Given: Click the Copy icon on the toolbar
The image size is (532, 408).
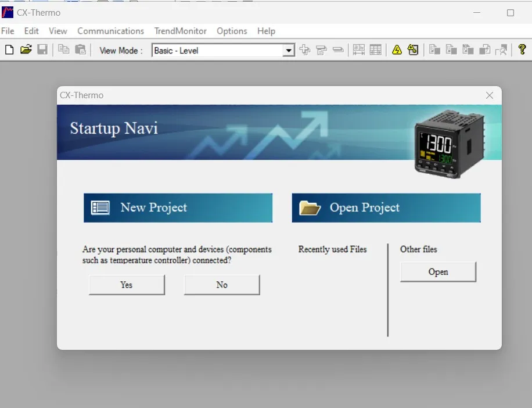Looking at the screenshot, I should pos(64,49).
